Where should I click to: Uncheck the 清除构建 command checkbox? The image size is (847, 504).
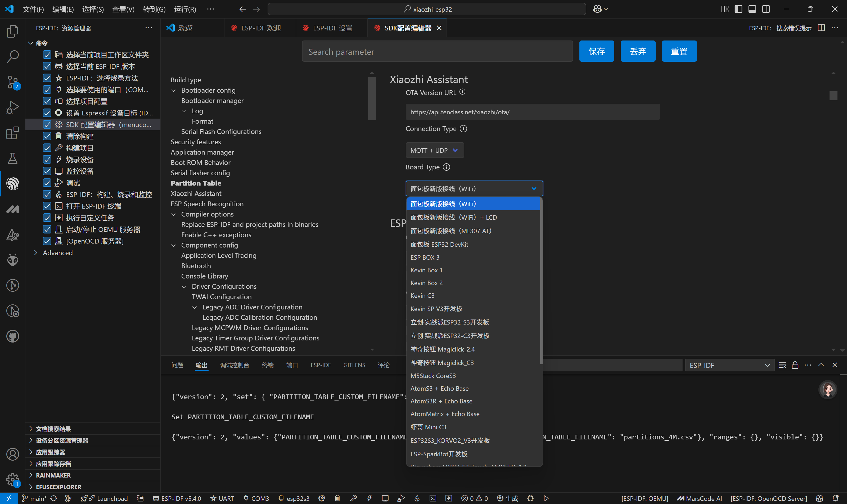click(x=47, y=136)
